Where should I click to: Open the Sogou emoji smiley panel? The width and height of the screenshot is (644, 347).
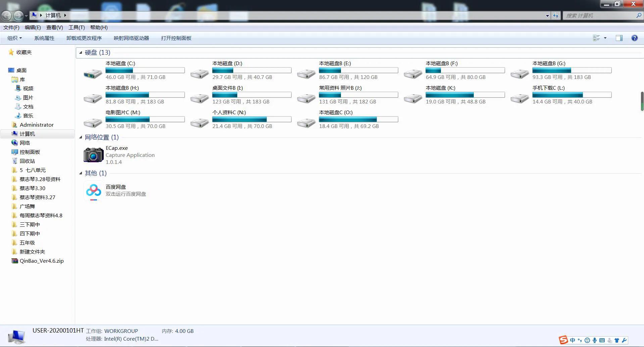(x=587, y=340)
